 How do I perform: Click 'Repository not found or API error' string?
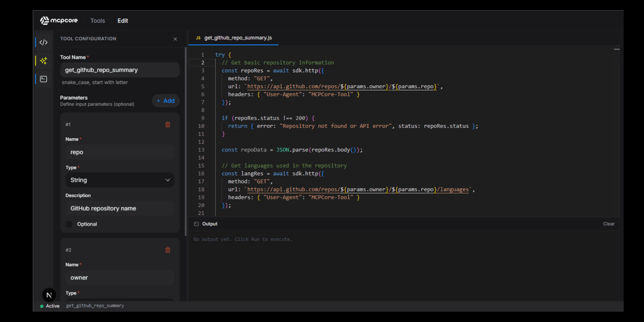[335, 126]
